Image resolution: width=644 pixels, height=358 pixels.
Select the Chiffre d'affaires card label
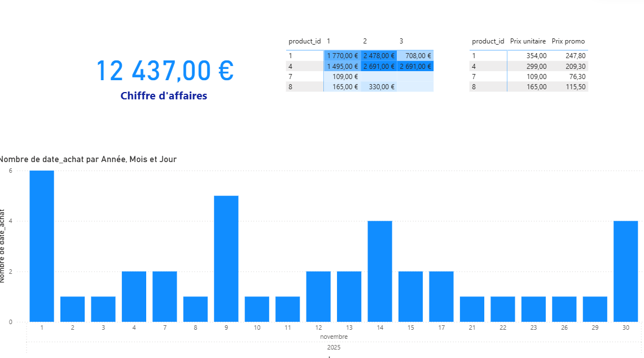tap(164, 96)
